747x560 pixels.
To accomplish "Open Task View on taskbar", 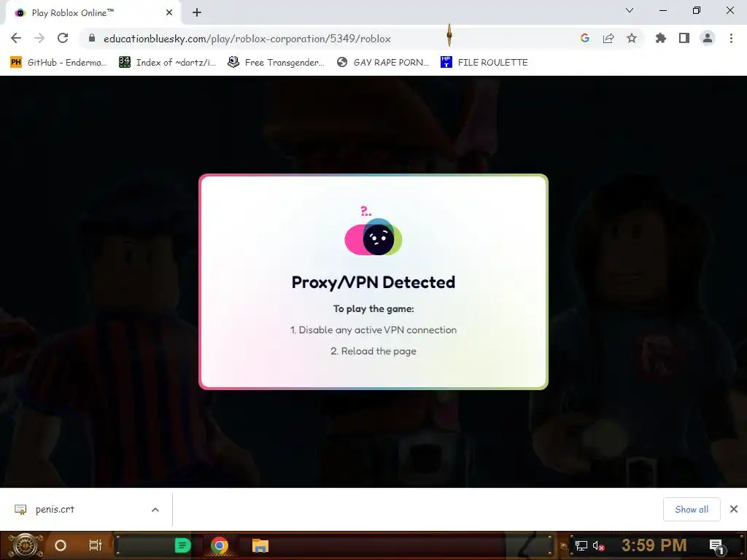I will pyautogui.click(x=96, y=545).
